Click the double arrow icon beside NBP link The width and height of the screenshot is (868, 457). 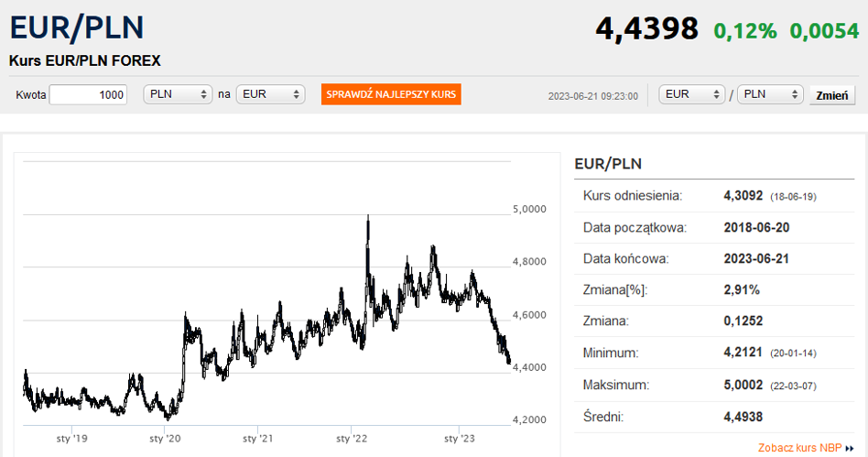pyautogui.click(x=850, y=448)
